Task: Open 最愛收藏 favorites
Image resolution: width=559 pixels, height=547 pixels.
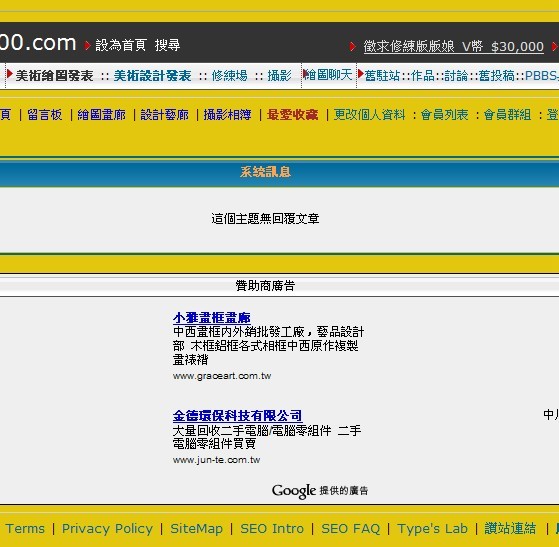Action: (x=292, y=115)
